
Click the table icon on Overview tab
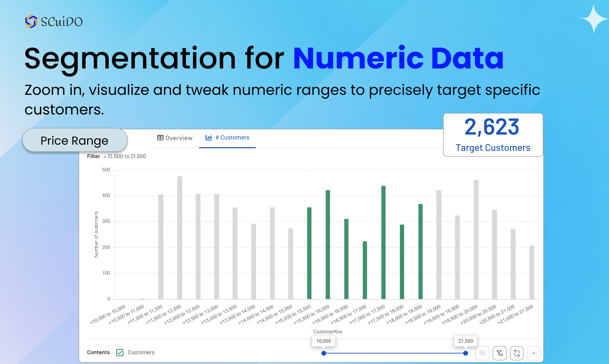coord(160,138)
